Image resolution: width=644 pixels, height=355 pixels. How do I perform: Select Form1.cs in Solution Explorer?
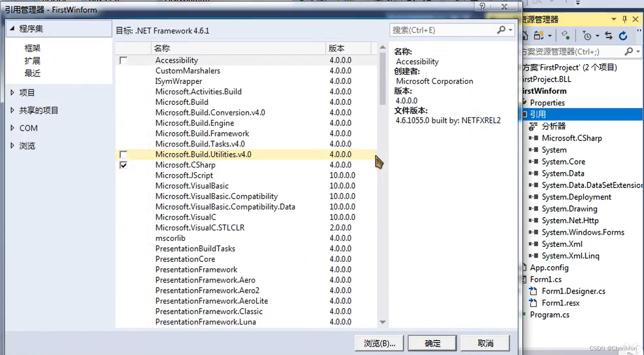pyautogui.click(x=546, y=279)
